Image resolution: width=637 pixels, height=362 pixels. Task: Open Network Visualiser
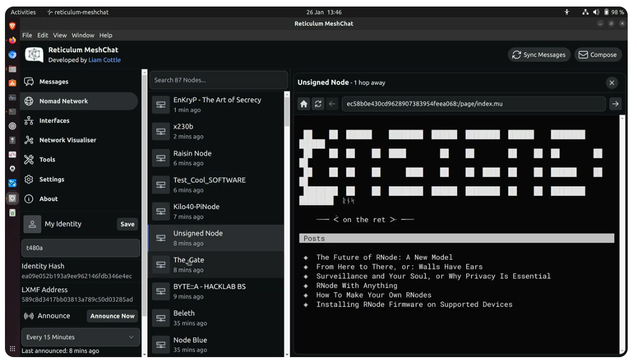click(x=79, y=140)
